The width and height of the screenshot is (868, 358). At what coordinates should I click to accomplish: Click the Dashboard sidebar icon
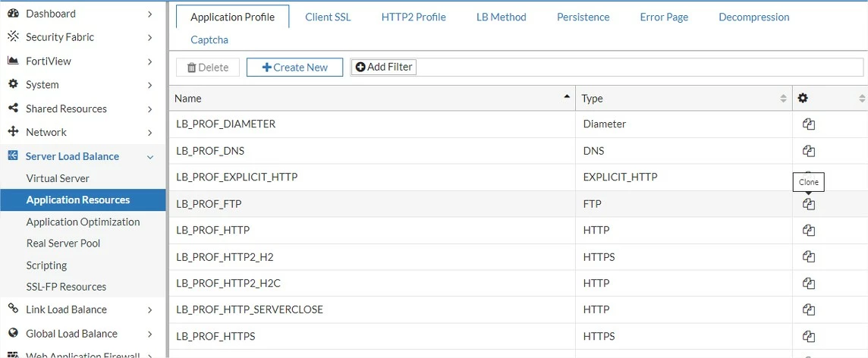point(14,14)
